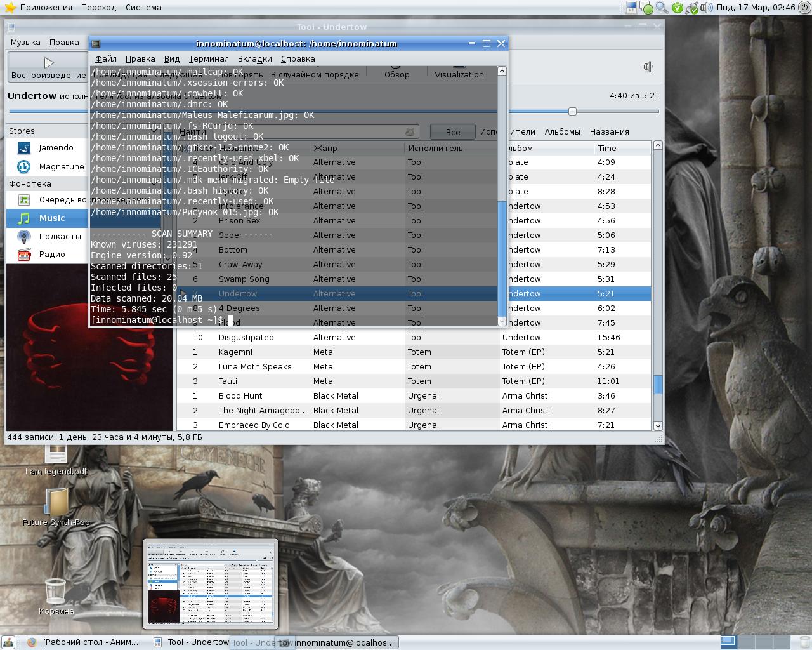Screen dimensions: 812x650
Task: Open the Future Synth-Pop desktop folder
Action: pos(56,508)
